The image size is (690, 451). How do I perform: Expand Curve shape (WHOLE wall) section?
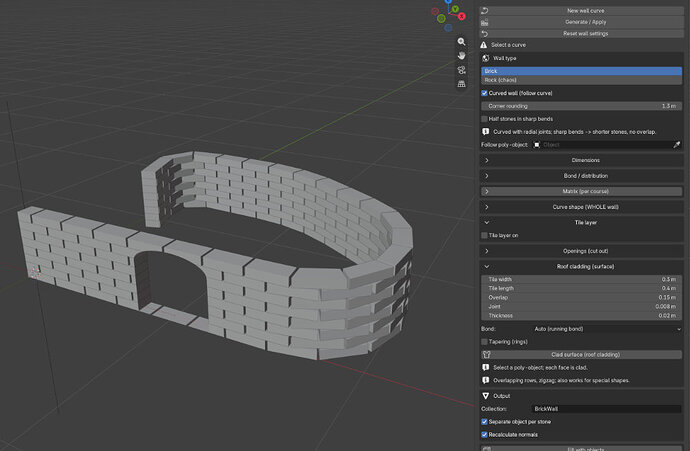[581, 207]
